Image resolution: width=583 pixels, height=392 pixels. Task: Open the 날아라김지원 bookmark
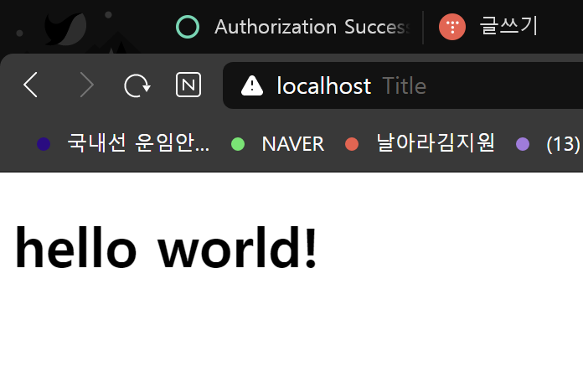420,143
